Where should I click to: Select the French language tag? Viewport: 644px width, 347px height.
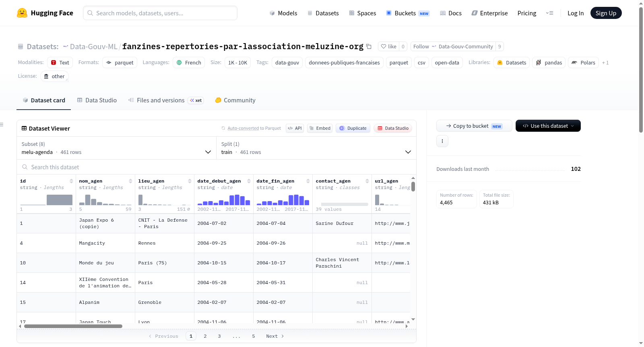(189, 62)
